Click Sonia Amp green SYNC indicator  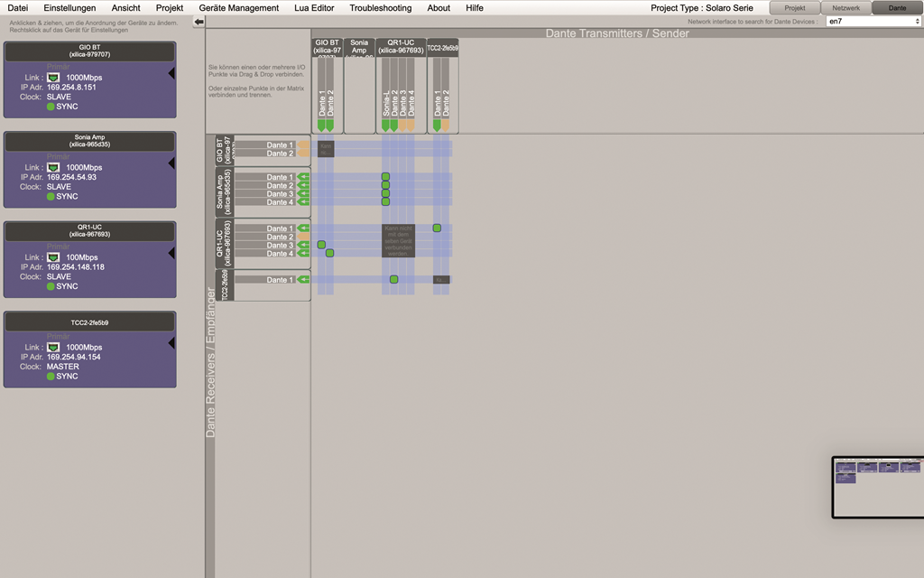51,196
